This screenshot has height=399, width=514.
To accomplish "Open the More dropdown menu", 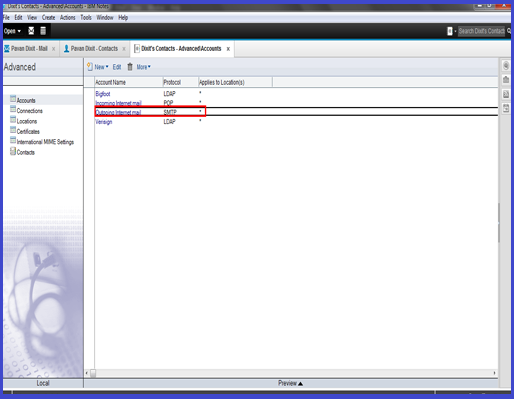I will (x=143, y=67).
